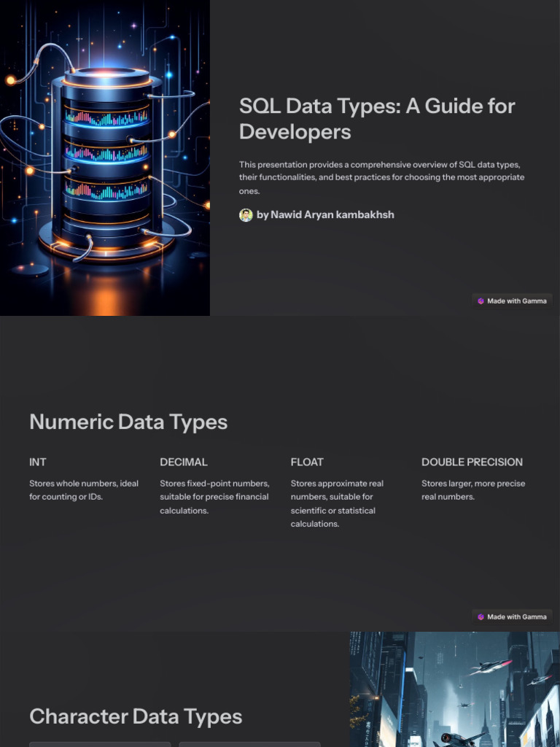This screenshot has height=747, width=560.
Task: Click the Gamma logo icon on the Numeric slide
Action: (x=481, y=616)
